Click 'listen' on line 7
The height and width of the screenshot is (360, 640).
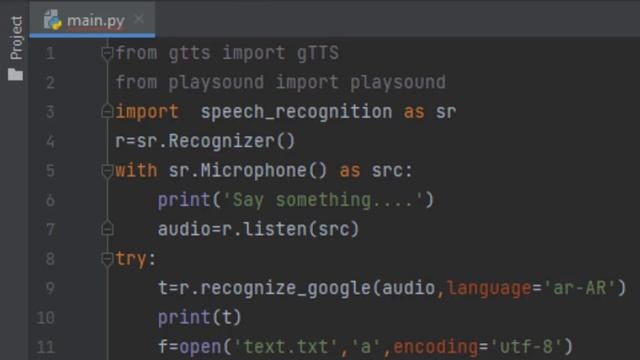[x=275, y=229]
